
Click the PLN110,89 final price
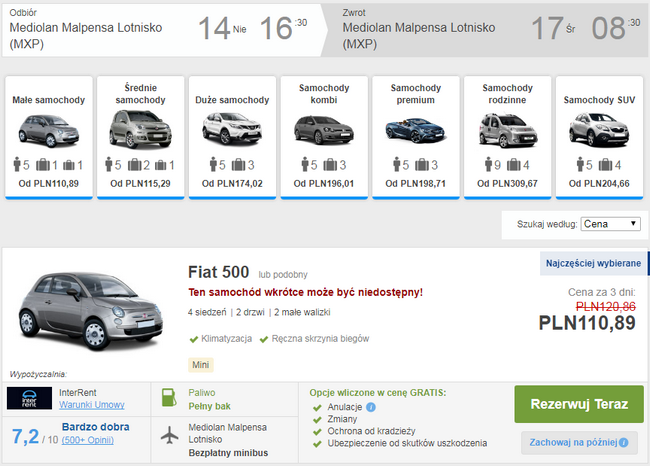click(587, 323)
